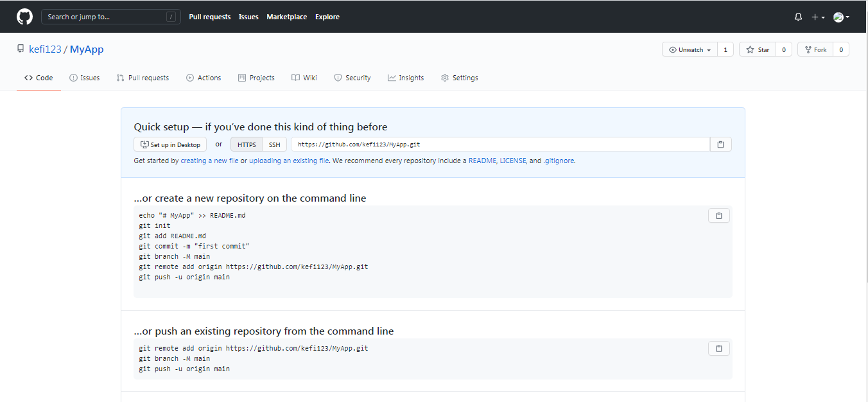
Task: Follow the uploading an existing file link
Action: (289, 161)
